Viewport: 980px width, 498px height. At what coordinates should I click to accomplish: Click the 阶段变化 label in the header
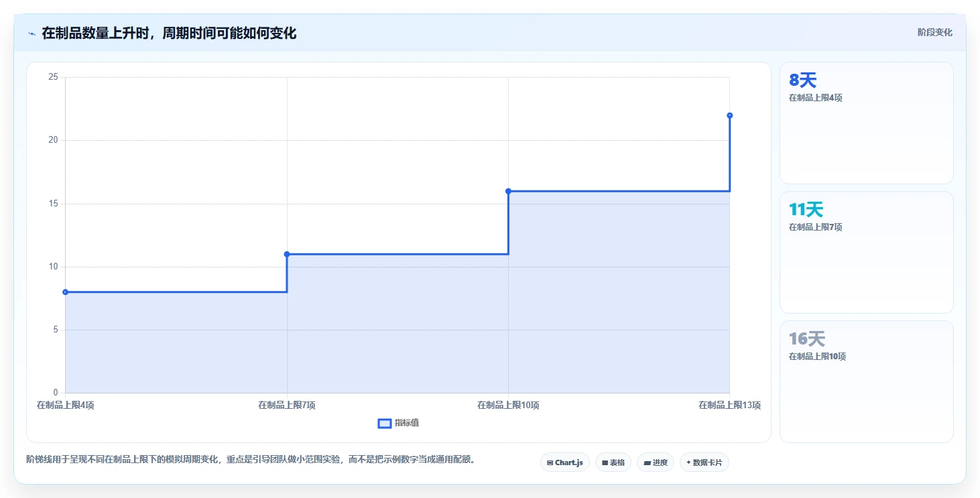934,33
